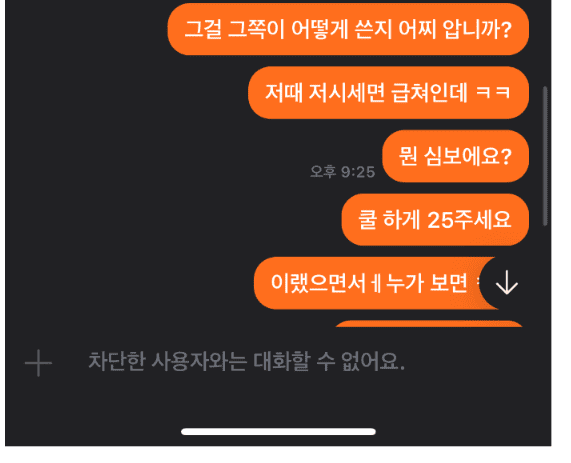Click the chat scrollbar thumb
This screenshot has width=571, height=463.
pyautogui.click(x=545, y=156)
